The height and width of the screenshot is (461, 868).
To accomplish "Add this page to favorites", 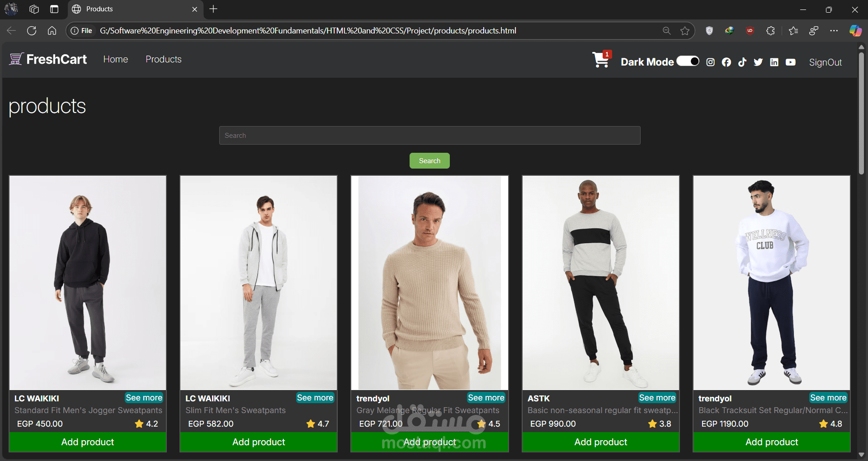I will coord(685,31).
